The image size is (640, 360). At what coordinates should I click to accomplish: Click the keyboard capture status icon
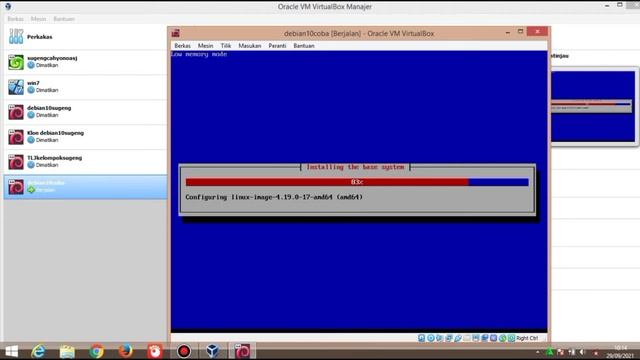(511, 338)
